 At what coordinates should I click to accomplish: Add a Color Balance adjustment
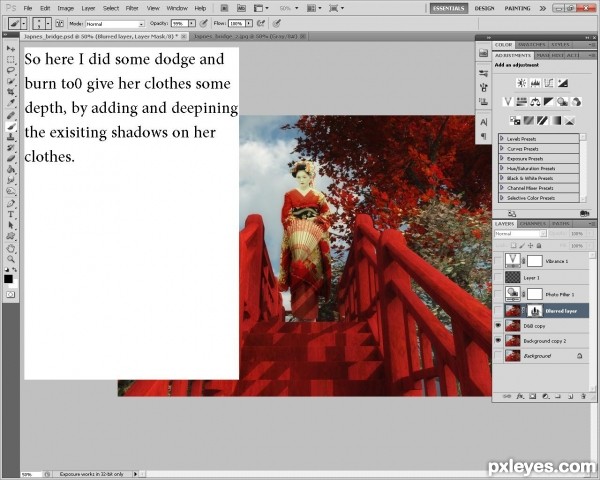[535, 102]
